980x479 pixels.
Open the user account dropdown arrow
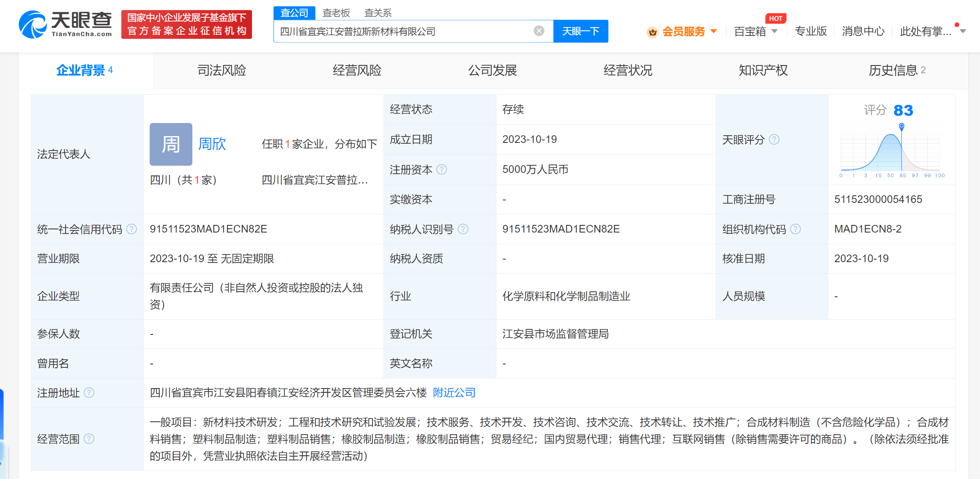click(x=963, y=31)
